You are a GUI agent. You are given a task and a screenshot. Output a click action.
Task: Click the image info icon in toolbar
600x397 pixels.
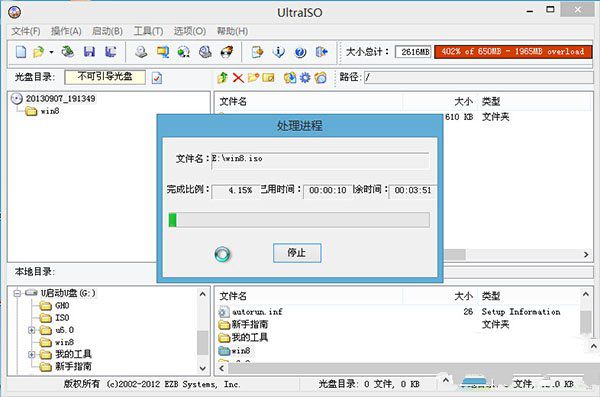click(279, 52)
